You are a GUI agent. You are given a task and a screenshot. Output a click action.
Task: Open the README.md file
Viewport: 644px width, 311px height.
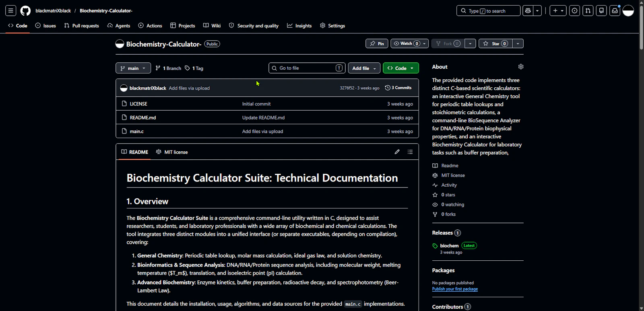[143, 117]
